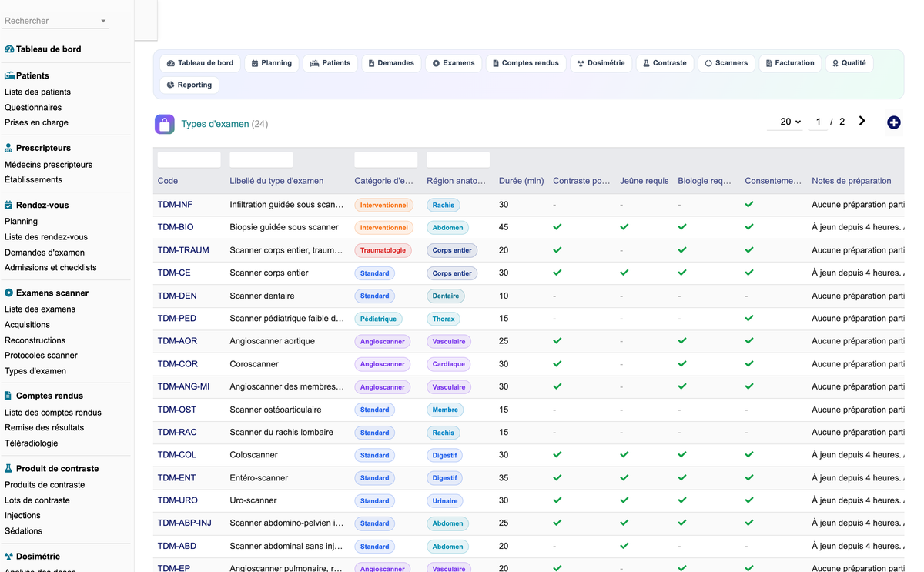Screen dimensions: 924x572
Task: Open Questionnaires in sidebar
Action: click(x=33, y=108)
